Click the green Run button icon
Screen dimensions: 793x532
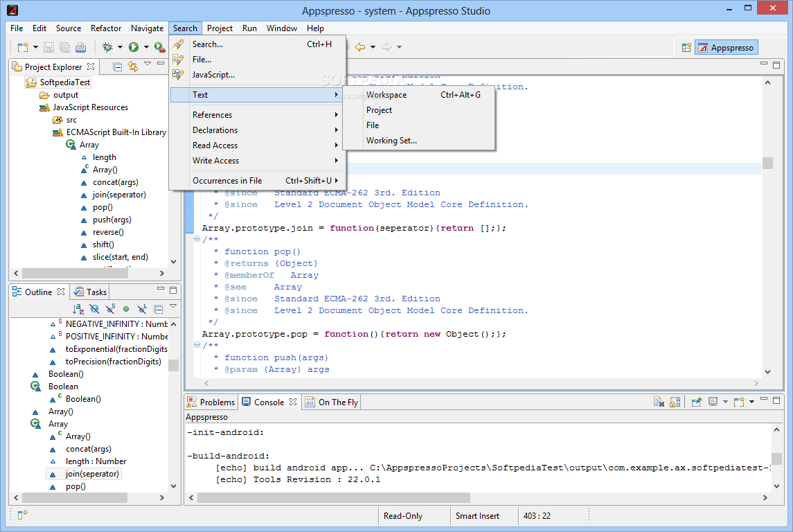tap(133, 47)
